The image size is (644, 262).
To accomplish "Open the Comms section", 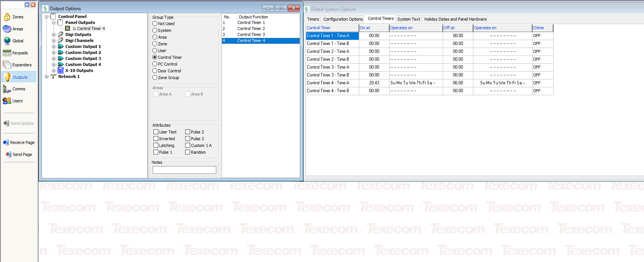I will coord(14,89).
